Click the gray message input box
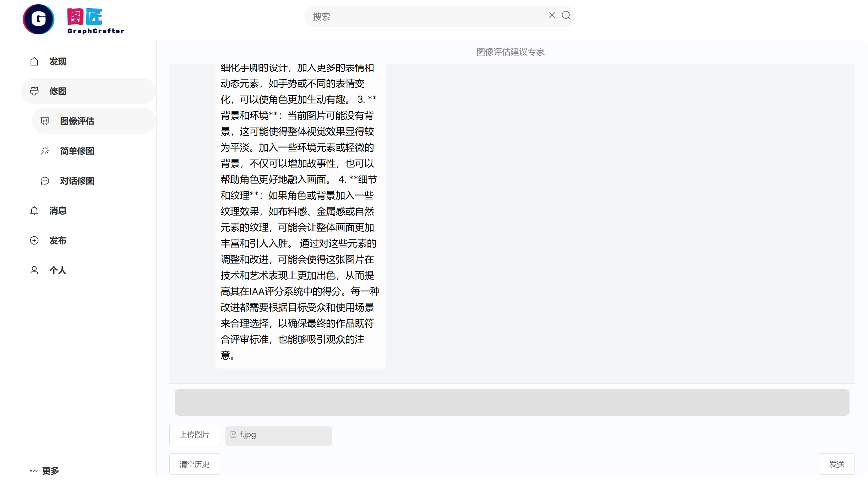The width and height of the screenshot is (868, 484). 512,402
